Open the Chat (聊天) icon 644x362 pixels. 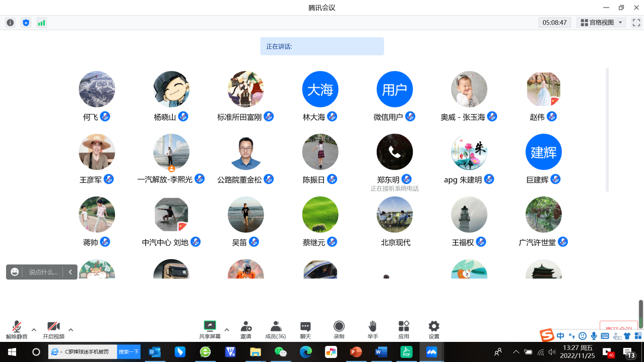(305, 326)
